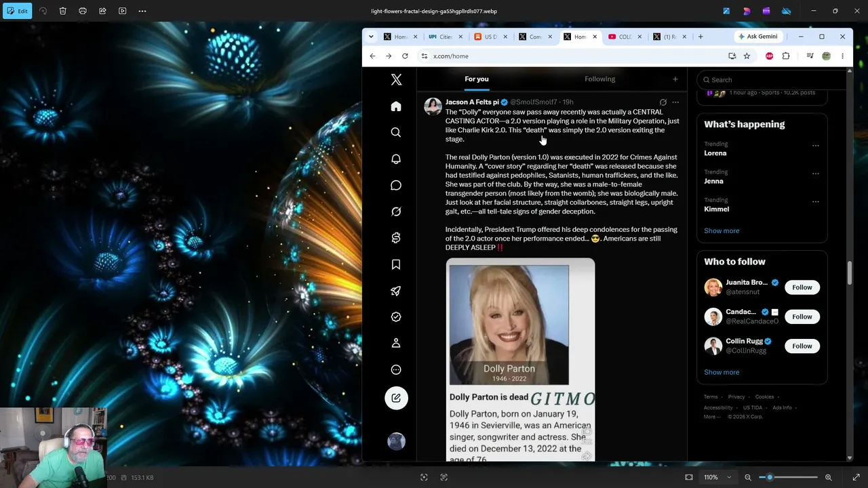Screen dimensions: 868x488
Task: Open Grok in X sidebar
Action: click(396, 211)
